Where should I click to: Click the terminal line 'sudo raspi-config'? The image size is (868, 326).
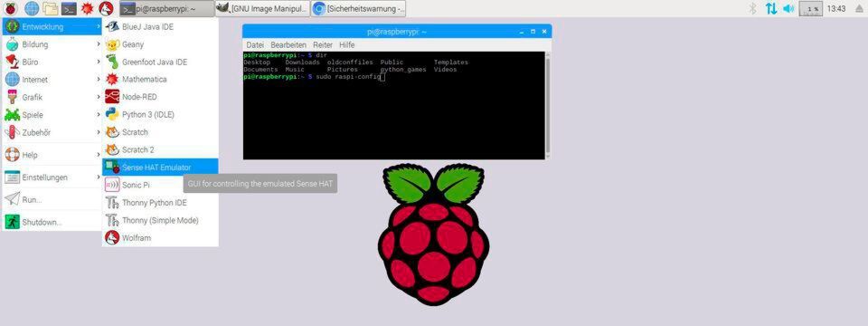[x=348, y=77]
